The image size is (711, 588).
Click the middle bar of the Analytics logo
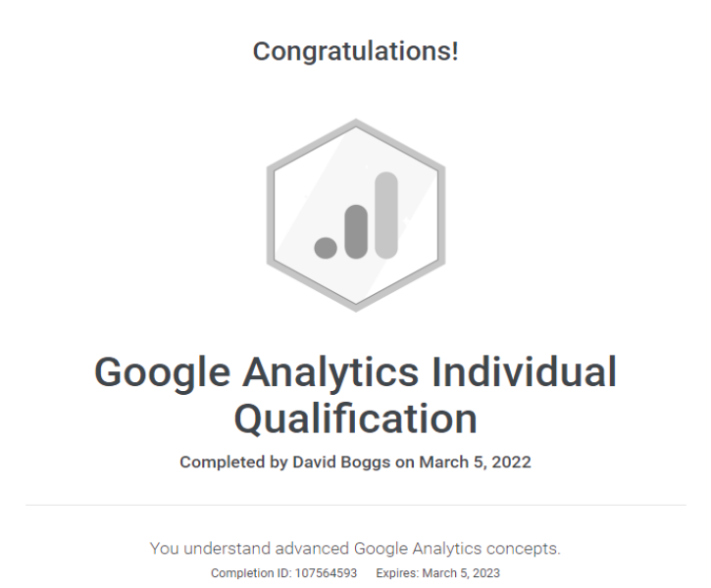point(356,231)
